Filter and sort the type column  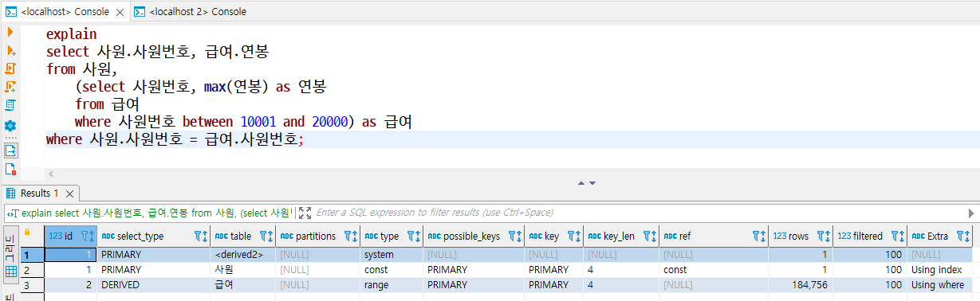pos(414,236)
